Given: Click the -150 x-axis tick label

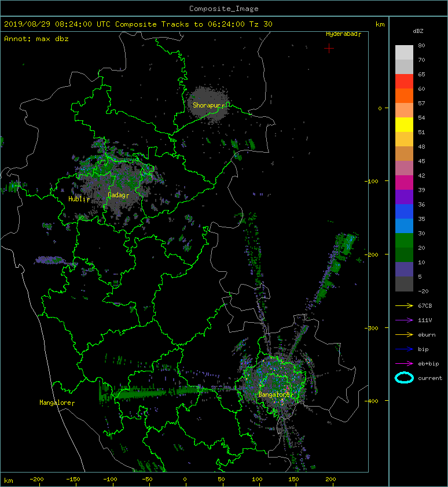Looking at the screenshot, I should coord(74,479).
